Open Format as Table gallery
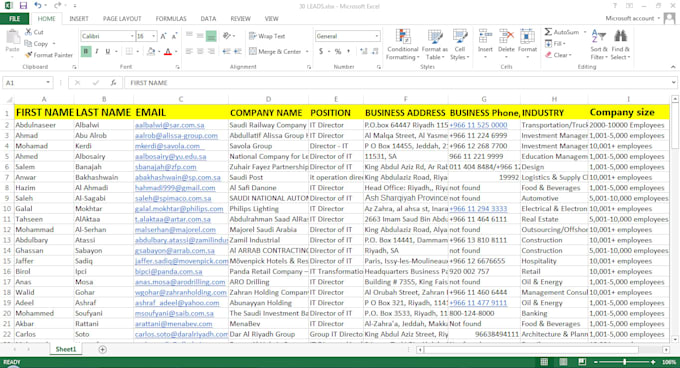The image size is (680, 368). tap(435, 45)
